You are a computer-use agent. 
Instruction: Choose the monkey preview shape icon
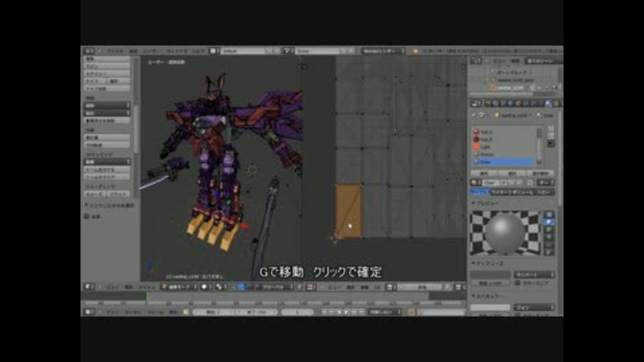549,237
